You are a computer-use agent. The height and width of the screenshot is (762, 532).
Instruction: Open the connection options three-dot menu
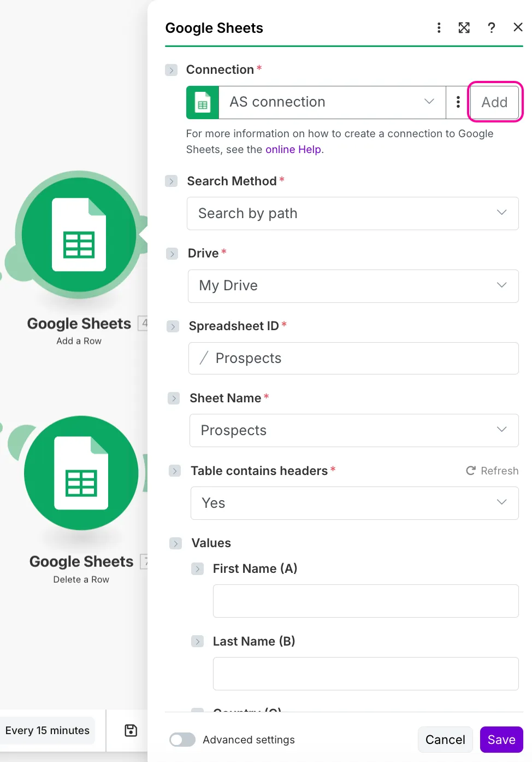[x=458, y=102]
